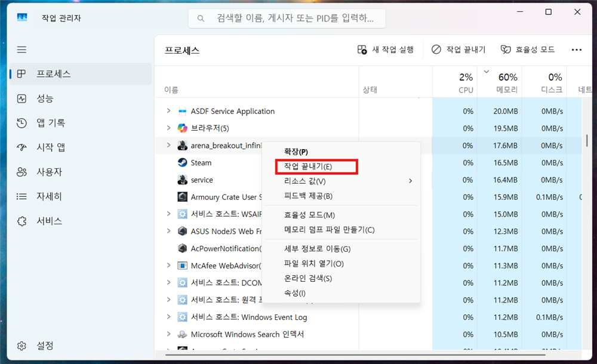Click the ASUS NodeJS Web Framework icon
Viewport: 597px width, 364px height.
(182, 231)
